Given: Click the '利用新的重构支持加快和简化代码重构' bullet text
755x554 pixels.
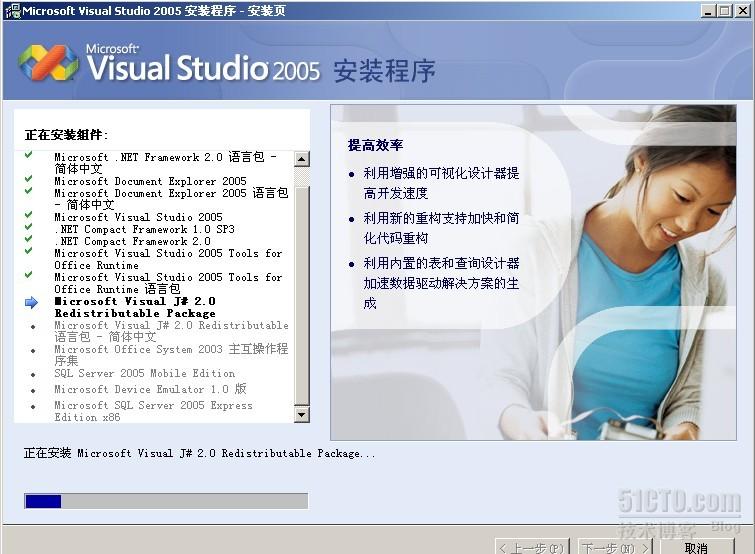Looking at the screenshot, I should 442,228.
